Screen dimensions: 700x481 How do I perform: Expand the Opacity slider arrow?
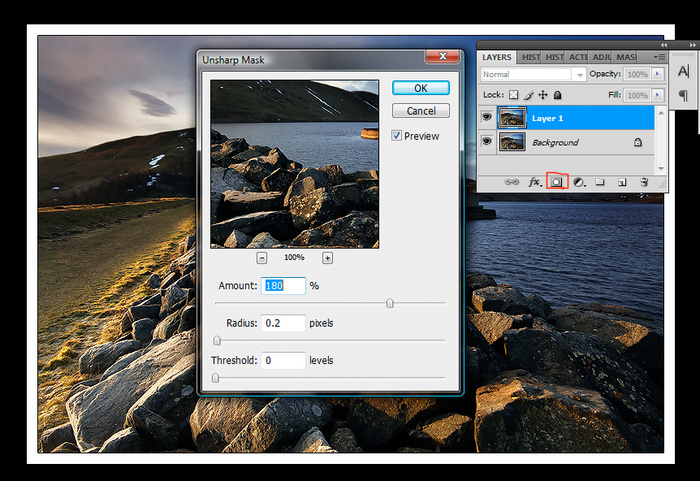click(x=658, y=75)
